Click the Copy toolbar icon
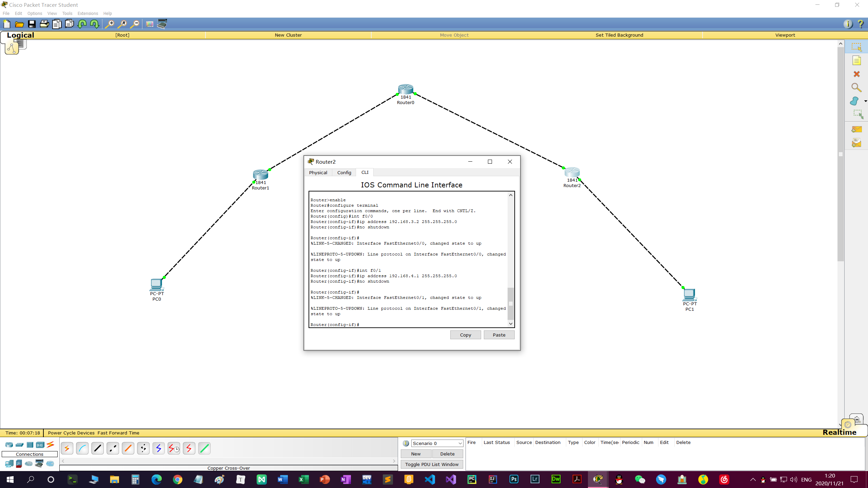Viewport: 868px width, 488px height. [x=57, y=24]
